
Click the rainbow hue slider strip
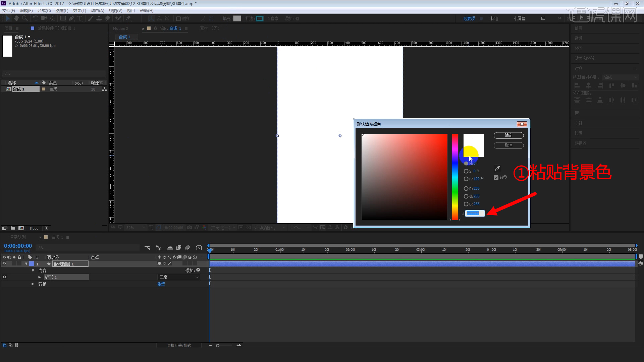(x=455, y=177)
